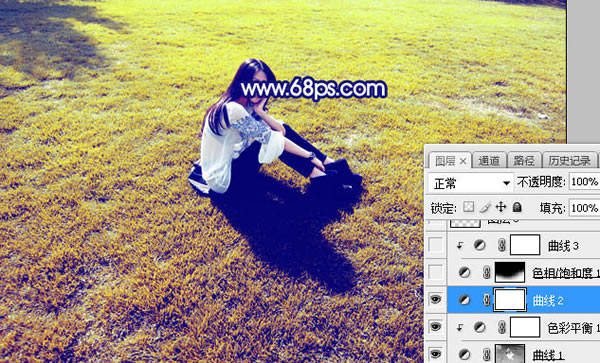The width and height of the screenshot is (600, 363).
Task: Show the 曲线 3 layer visibility box
Action: [x=435, y=245]
